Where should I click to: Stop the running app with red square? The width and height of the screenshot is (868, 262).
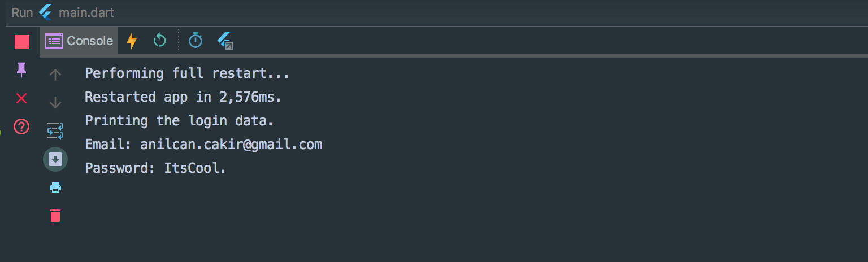point(21,42)
